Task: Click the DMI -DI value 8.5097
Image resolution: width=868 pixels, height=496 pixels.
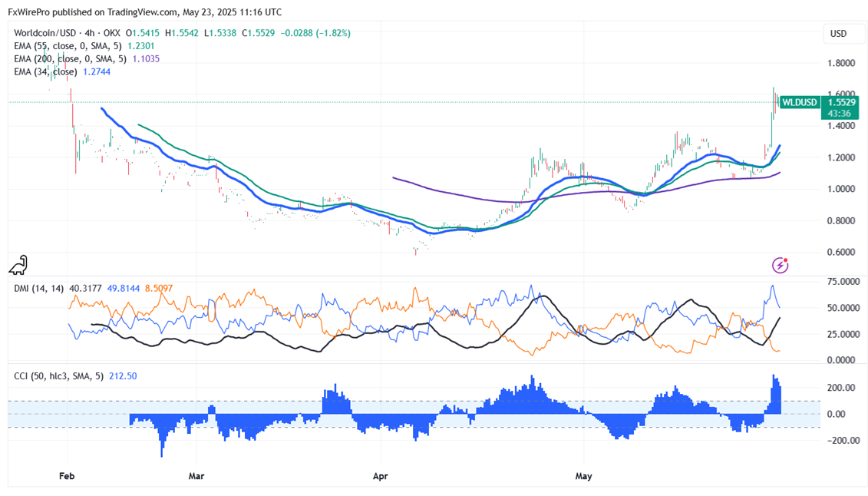Action: coord(159,289)
